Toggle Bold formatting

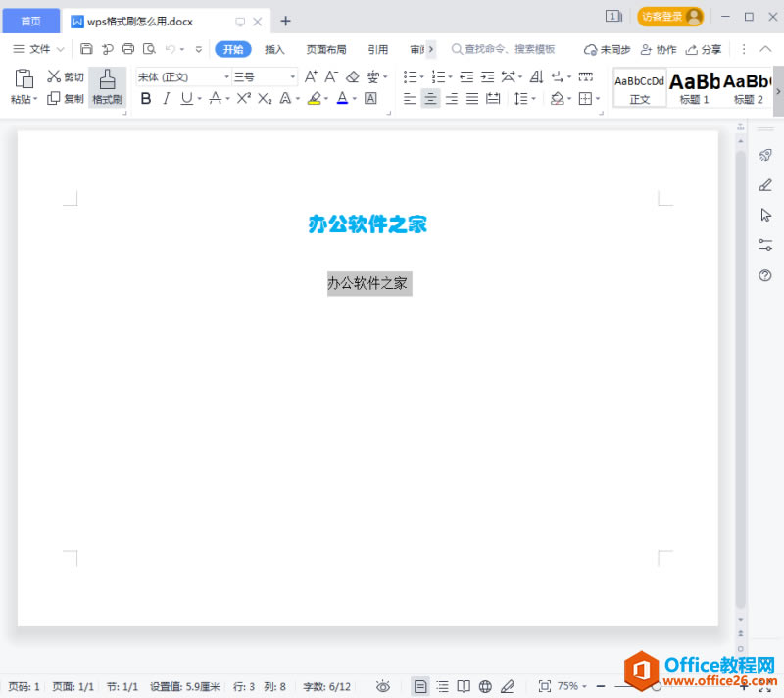(145, 98)
